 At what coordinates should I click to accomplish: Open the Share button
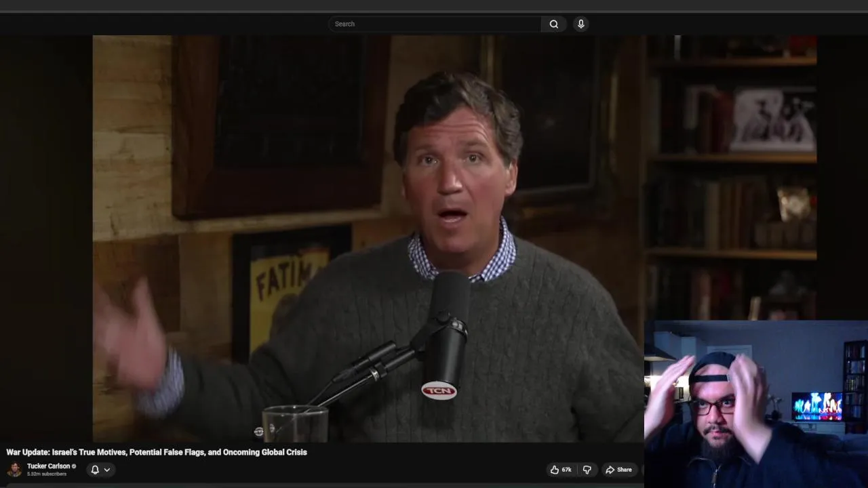(618, 470)
